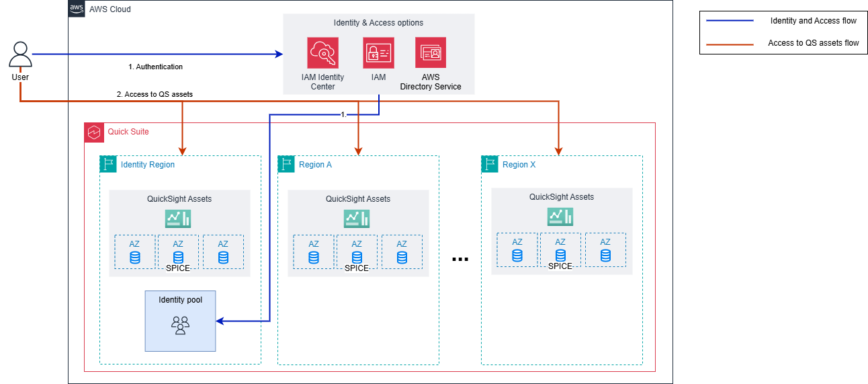Pick middle AZ database icon in Region X

click(x=560, y=256)
